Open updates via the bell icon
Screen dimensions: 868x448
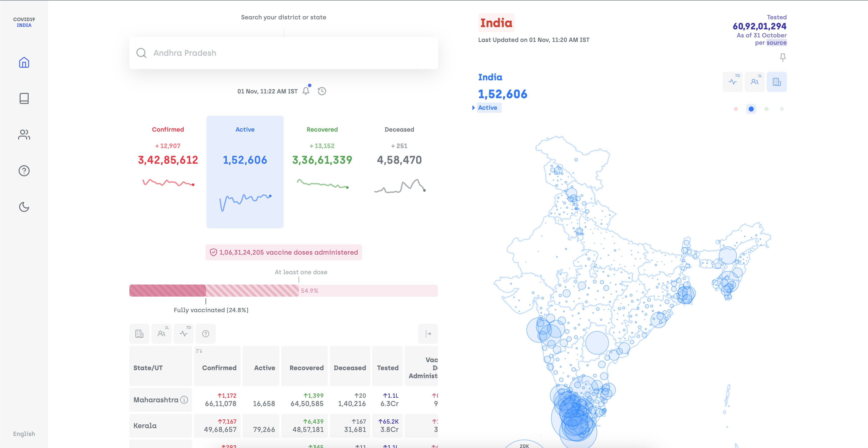[x=306, y=91]
